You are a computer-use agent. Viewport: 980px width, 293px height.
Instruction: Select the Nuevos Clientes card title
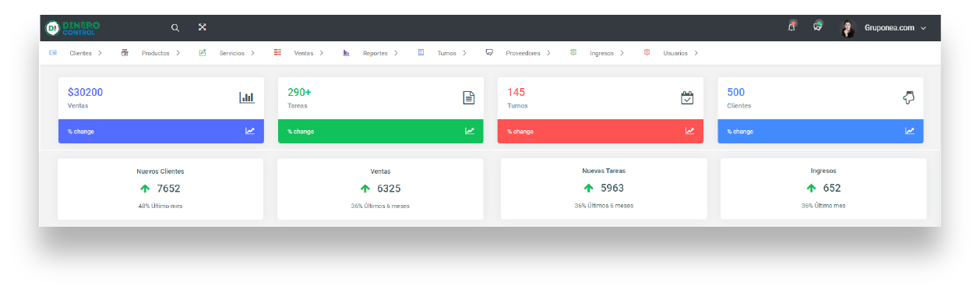pyautogui.click(x=160, y=171)
